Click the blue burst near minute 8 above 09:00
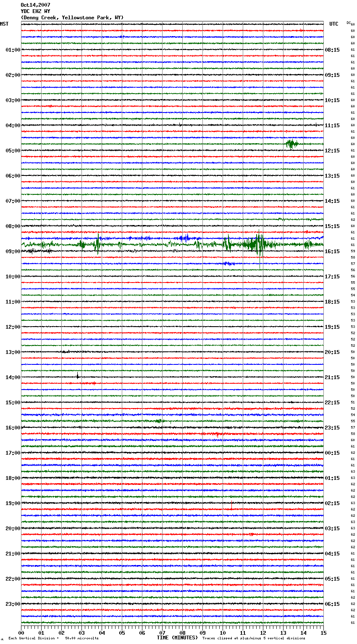The height and width of the screenshot is (644, 357). point(185,238)
